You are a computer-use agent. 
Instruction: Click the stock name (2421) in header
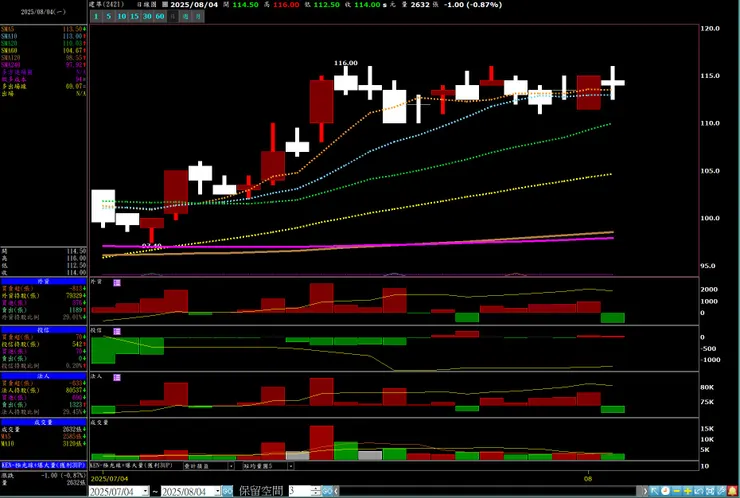point(107,5)
